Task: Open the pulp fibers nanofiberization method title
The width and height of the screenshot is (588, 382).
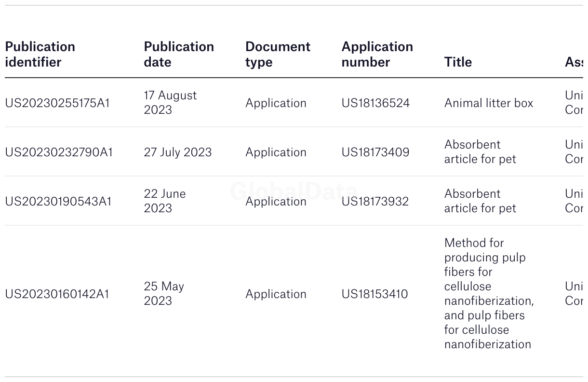Action: (x=489, y=294)
